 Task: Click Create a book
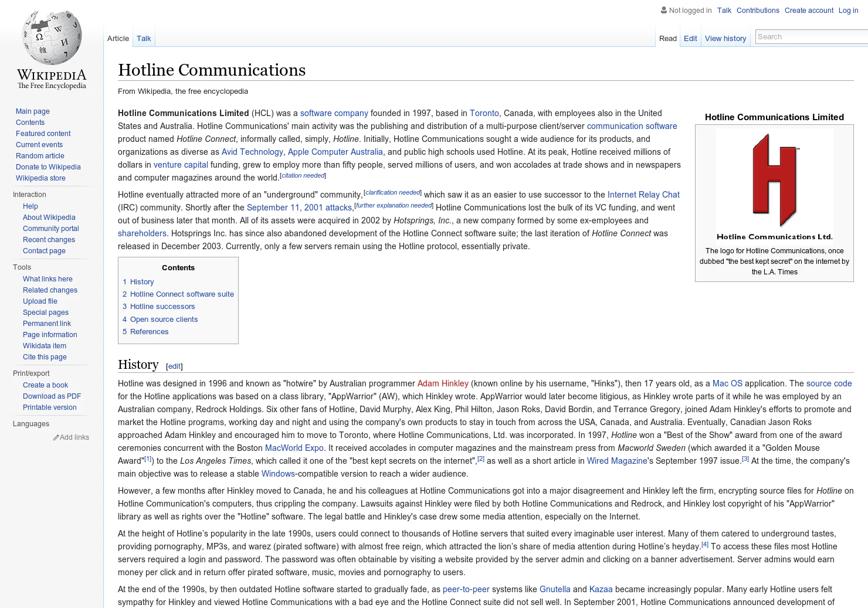point(45,385)
